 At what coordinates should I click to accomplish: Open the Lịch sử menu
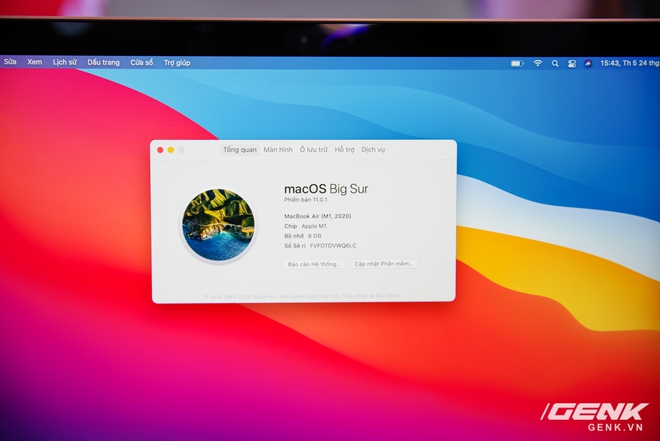click(x=65, y=62)
